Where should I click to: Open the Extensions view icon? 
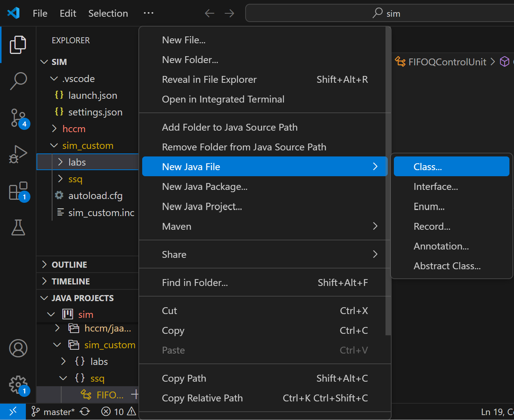[x=18, y=191]
